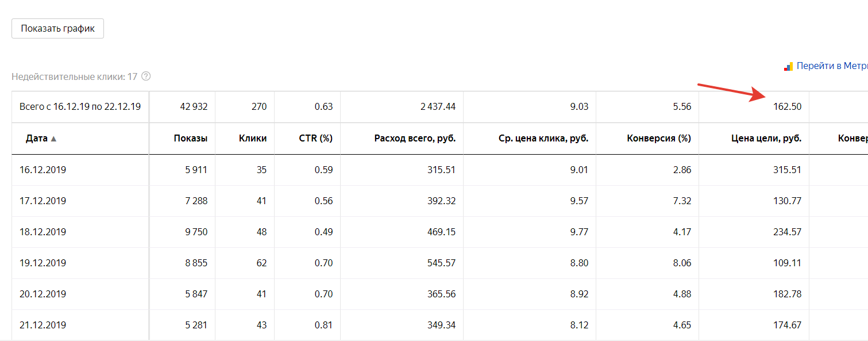Select the 16.12.2019 date row
This screenshot has height=341, width=868.
coord(43,170)
